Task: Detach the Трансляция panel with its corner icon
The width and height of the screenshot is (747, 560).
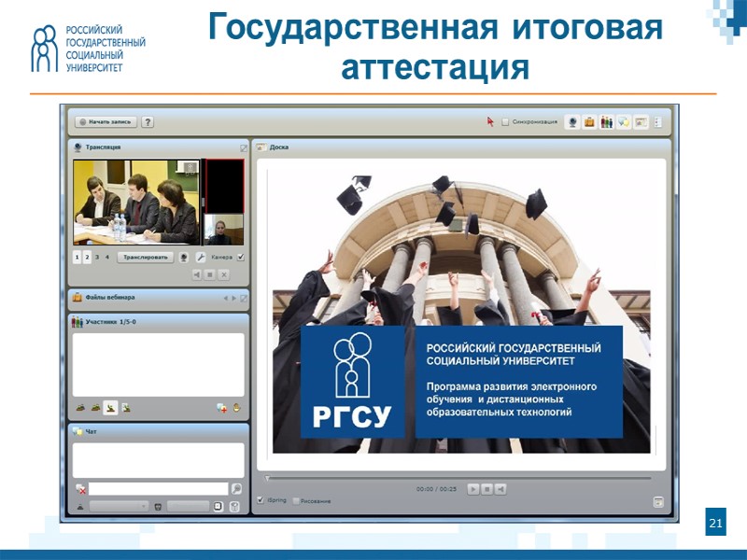Action: 244,148
